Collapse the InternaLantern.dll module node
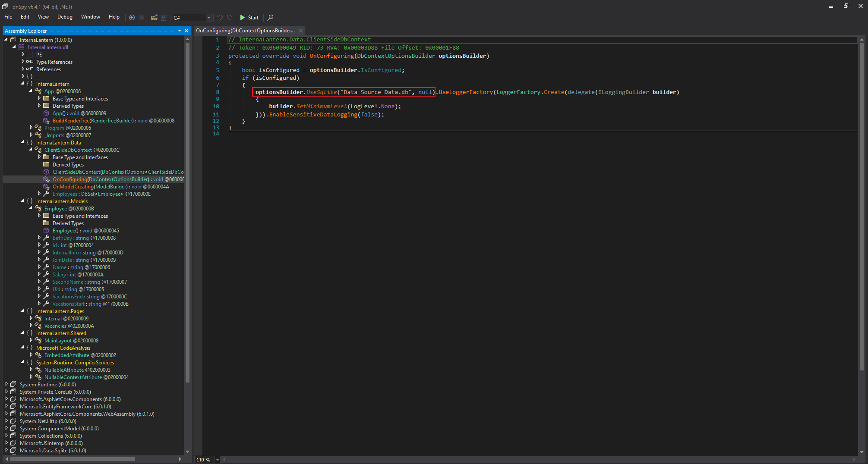 [x=14, y=47]
